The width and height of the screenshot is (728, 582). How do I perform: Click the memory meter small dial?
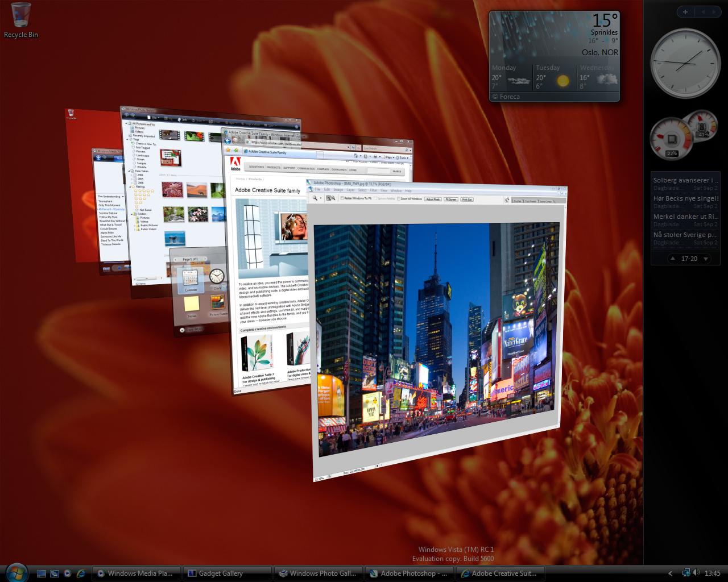tap(703, 125)
